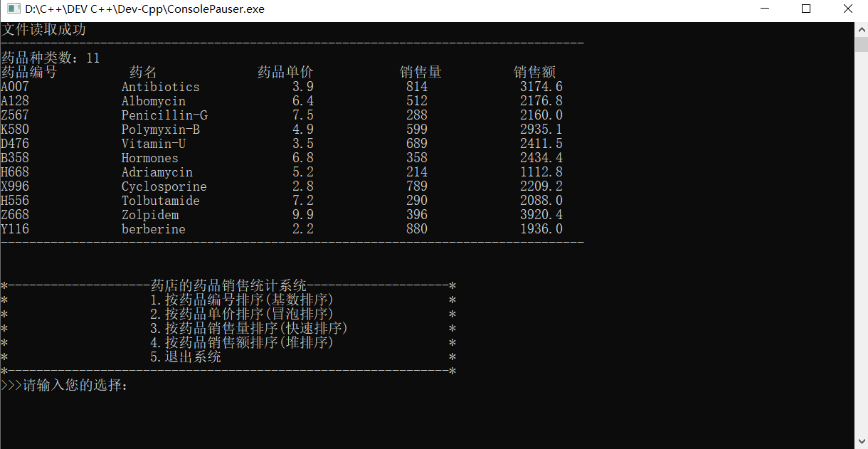868x449 pixels.
Task: Click drug name Polymyxin-B
Action: tap(161, 130)
